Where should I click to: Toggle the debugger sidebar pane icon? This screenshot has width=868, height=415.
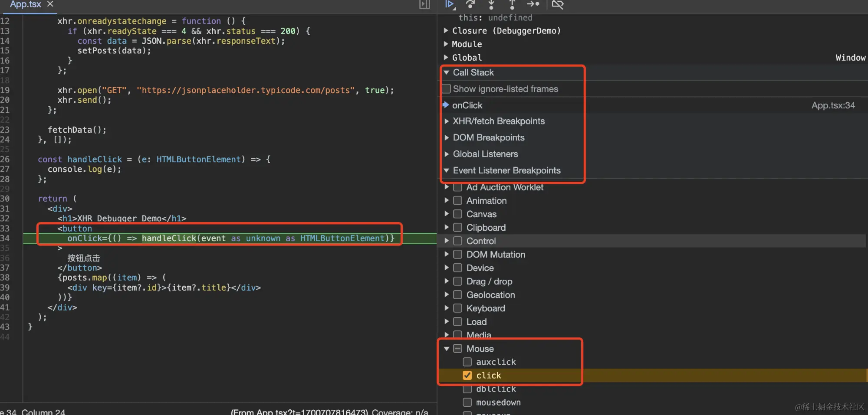tap(424, 4)
